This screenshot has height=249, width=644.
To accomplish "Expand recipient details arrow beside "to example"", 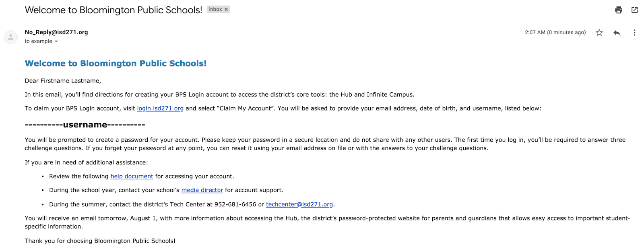I will 56,41.
